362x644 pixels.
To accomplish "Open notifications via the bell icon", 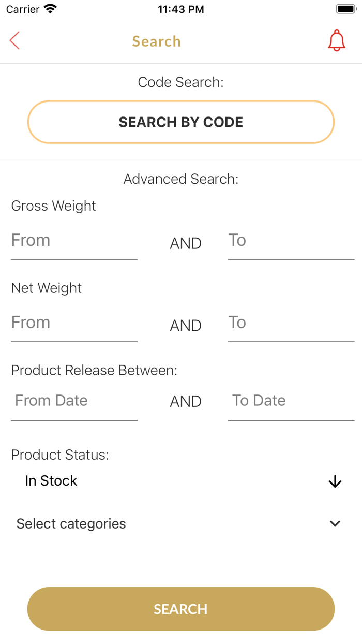I will click(337, 40).
